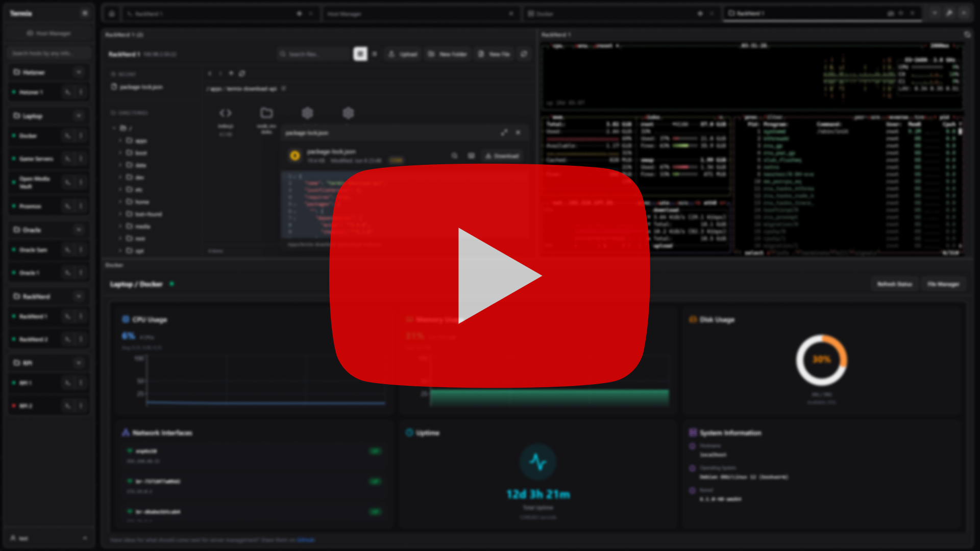Open the three-dot menu for sidebar RackNerd 1
Viewport: 980px width, 551px height.
81,316
